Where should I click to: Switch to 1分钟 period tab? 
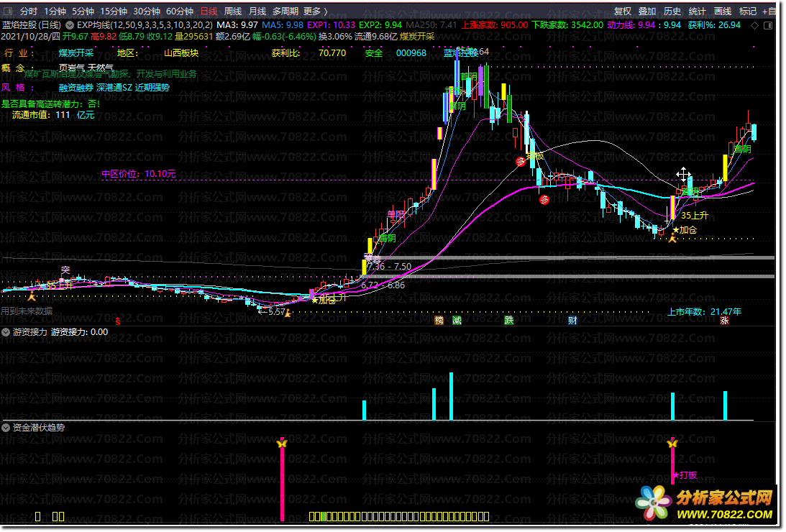click(55, 11)
